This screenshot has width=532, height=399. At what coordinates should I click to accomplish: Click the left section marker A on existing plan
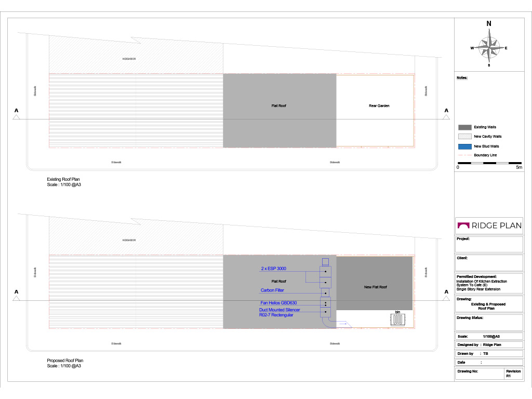pos(17,114)
